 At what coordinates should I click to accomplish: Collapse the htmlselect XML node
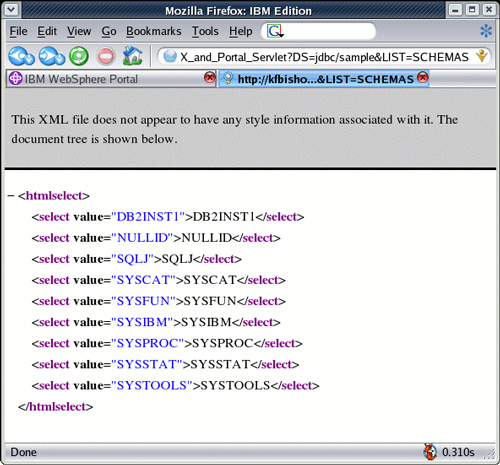pos(11,196)
